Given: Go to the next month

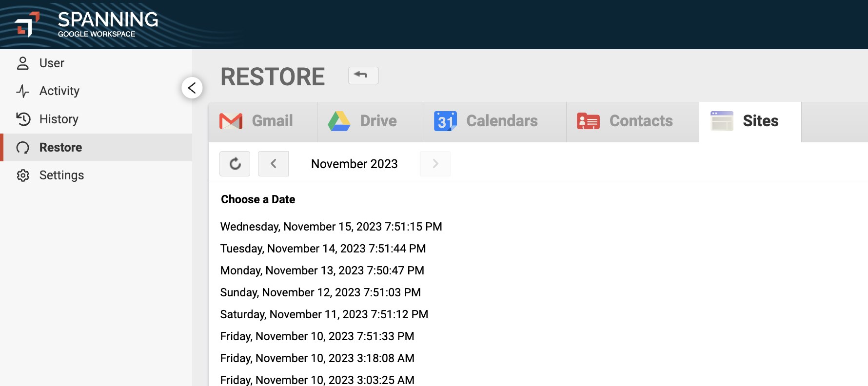Looking at the screenshot, I should point(435,164).
